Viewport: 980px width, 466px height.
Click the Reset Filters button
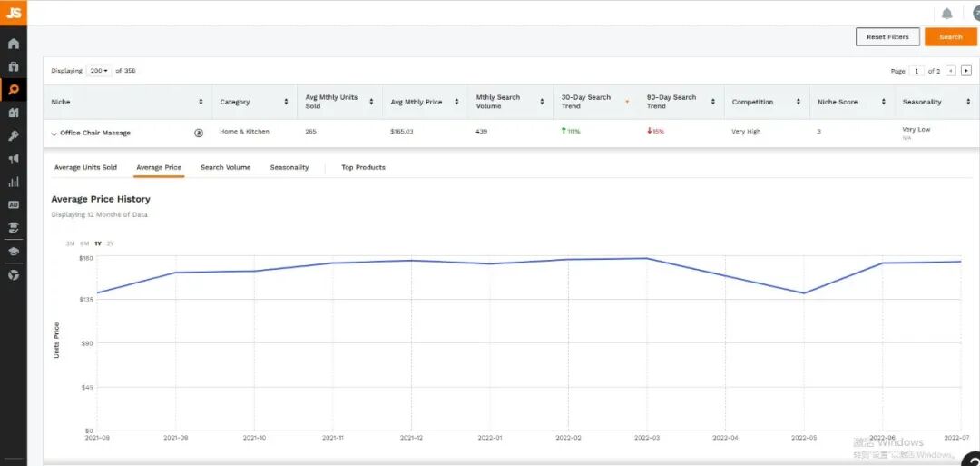point(887,37)
